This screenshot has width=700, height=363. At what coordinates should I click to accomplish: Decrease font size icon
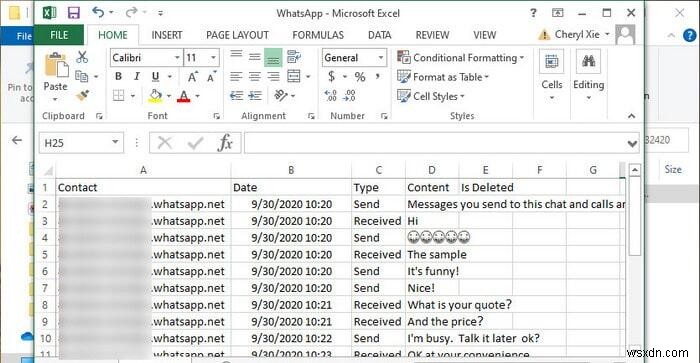click(211, 77)
